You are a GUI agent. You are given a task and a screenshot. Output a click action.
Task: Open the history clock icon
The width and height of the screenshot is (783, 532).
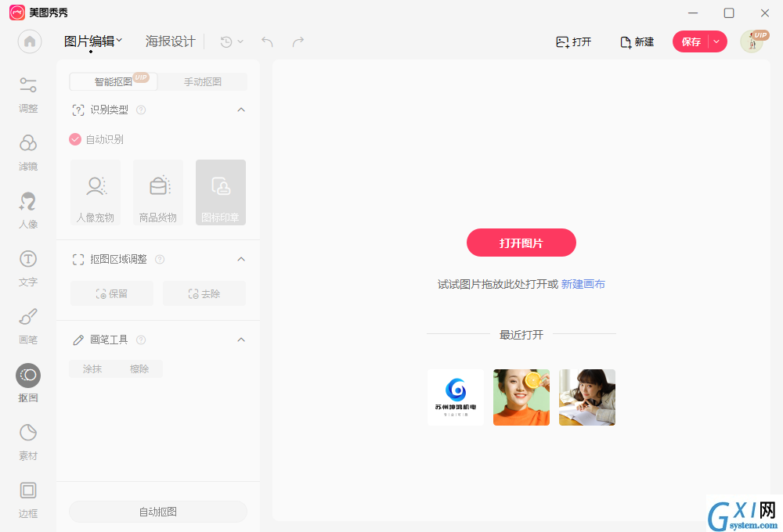point(226,42)
